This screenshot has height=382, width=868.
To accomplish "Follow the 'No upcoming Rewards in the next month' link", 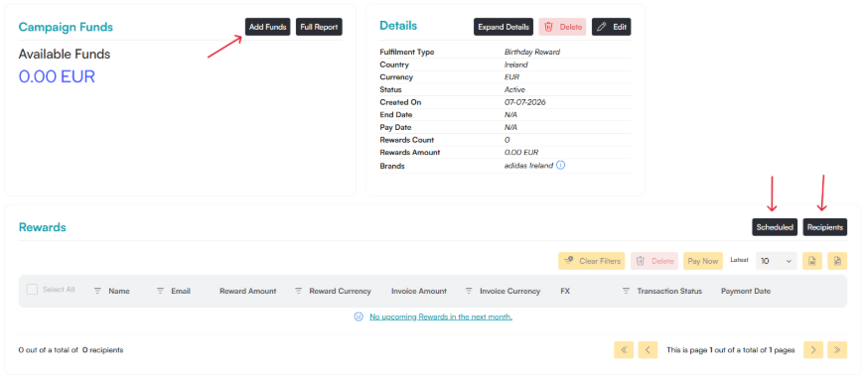I will (x=441, y=317).
